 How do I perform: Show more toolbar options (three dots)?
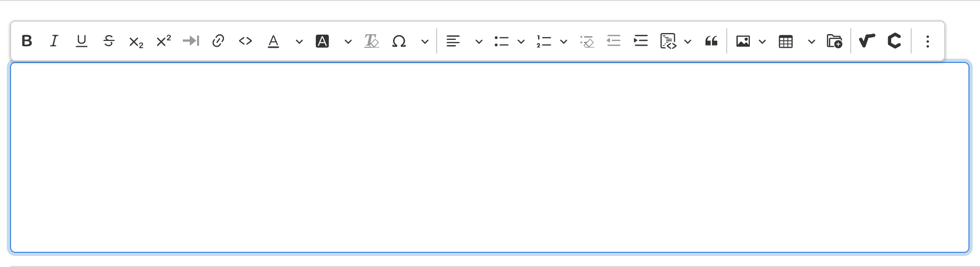pos(927,41)
